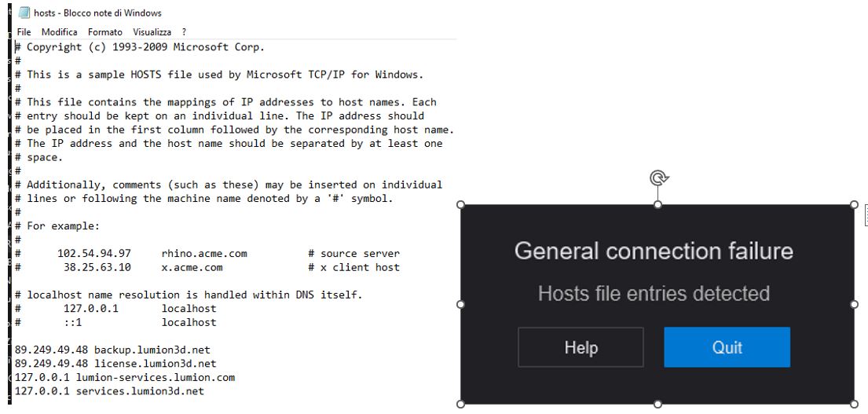This screenshot has height=414, width=868.
Task: Select the bottom-right corner handle of error image
Action: (x=854, y=404)
